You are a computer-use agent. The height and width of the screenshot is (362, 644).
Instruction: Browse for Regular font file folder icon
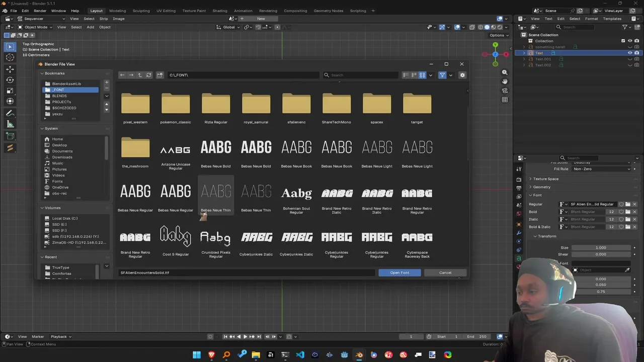pyautogui.click(x=628, y=204)
